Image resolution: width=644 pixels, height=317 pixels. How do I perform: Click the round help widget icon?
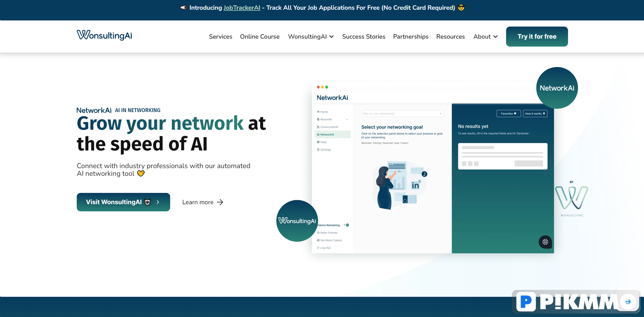(545, 242)
